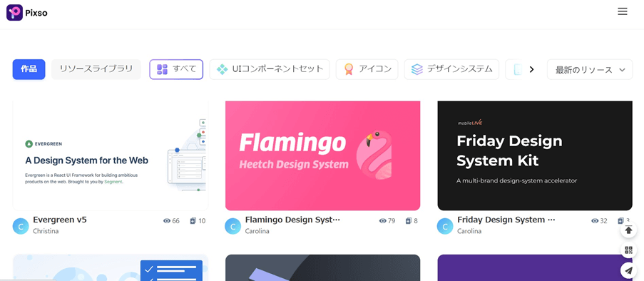The width and height of the screenshot is (644, 281).
Task: Open Christina's author avatar
Action: point(21,226)
